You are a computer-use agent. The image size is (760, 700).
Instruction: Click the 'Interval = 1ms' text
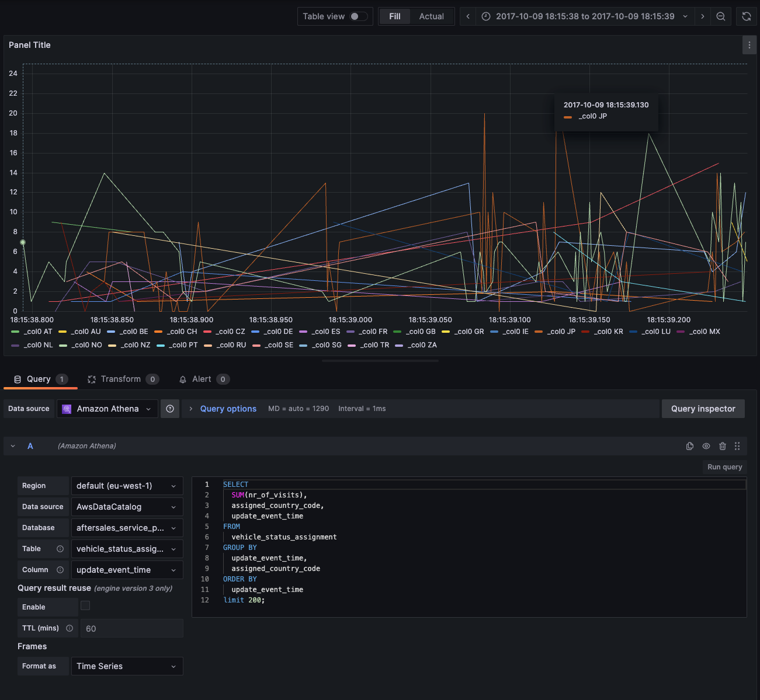(x=362, y=409)
